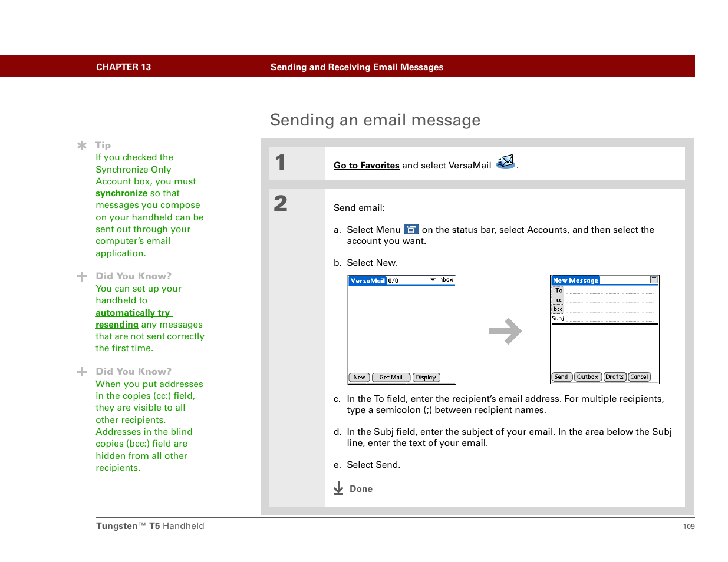Click the bcc field line

tap(610, 309)
